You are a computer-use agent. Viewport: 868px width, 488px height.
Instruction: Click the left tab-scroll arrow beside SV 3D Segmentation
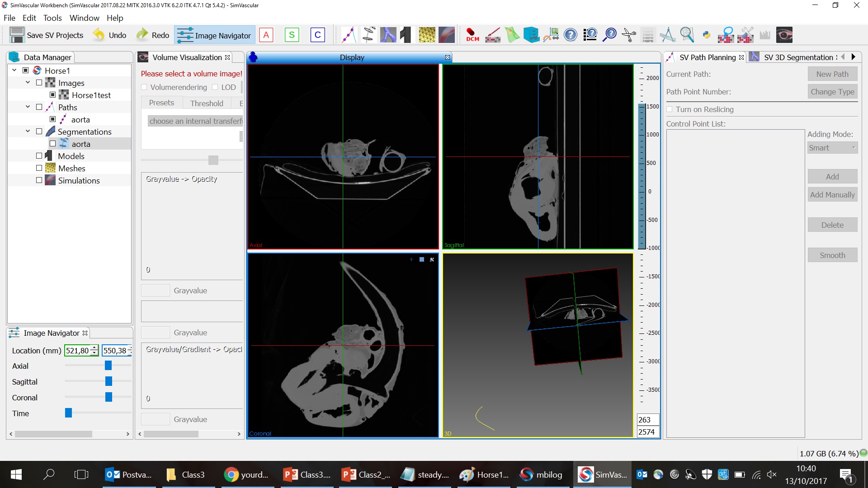click(843, 57)
